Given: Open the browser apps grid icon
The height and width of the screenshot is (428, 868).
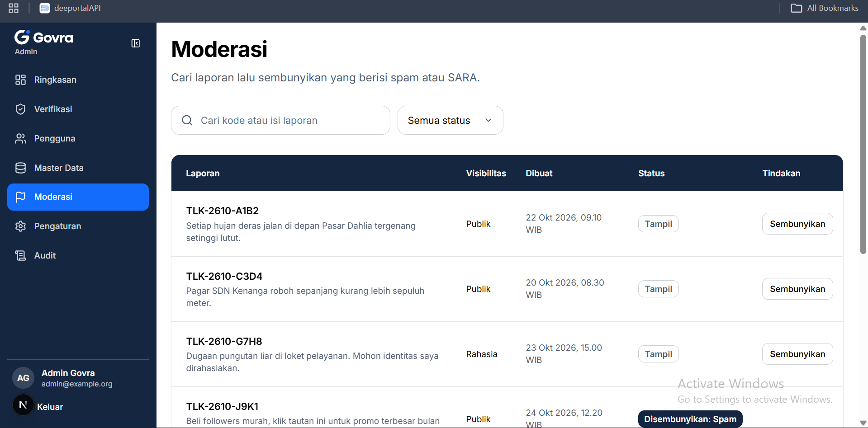Looking at the screenshot, I should coord(14,8).
